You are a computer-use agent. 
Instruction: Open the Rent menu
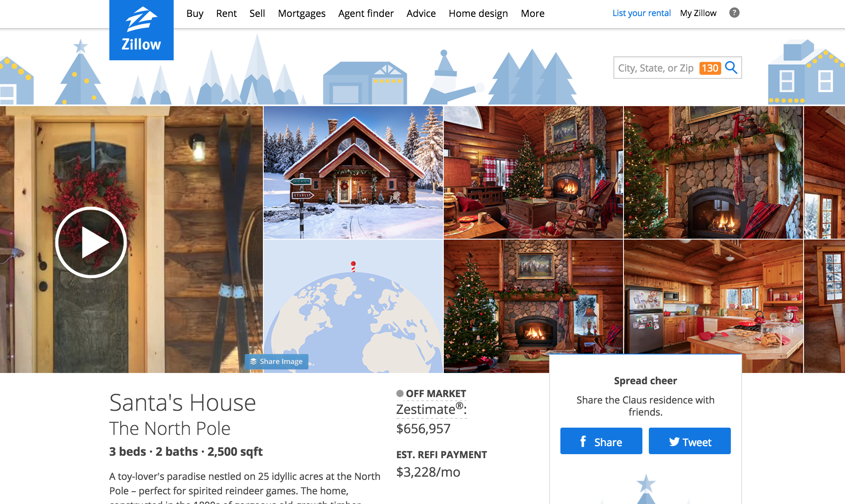click(x=226, y=13)
